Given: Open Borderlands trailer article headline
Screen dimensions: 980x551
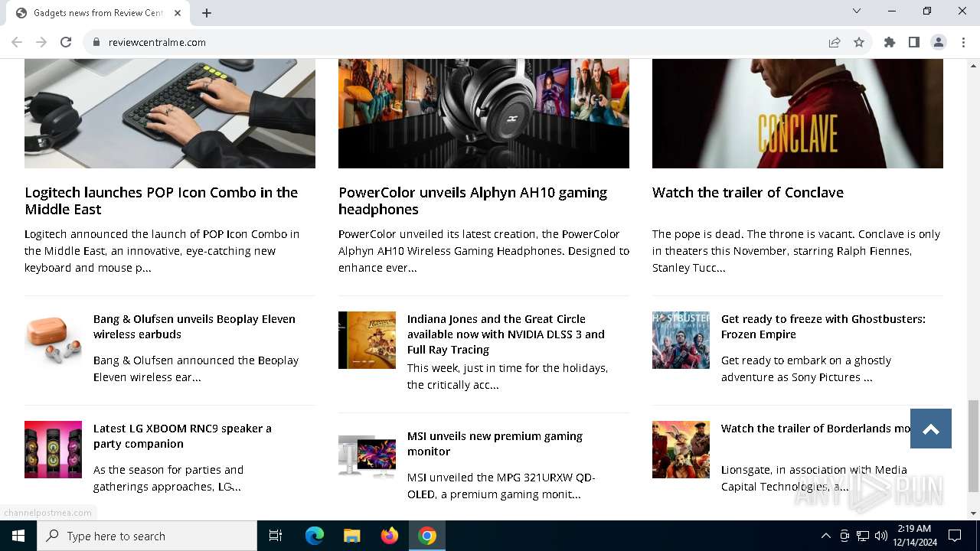Looking at the screenshot, I should coord(815,429).
